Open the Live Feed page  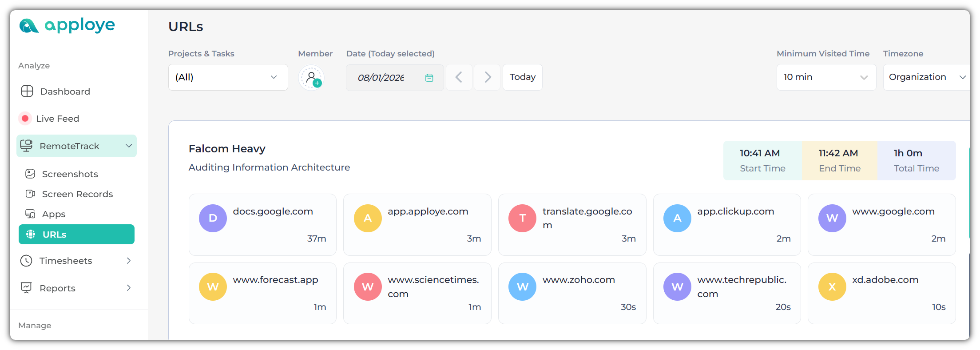tap(57, 119)
